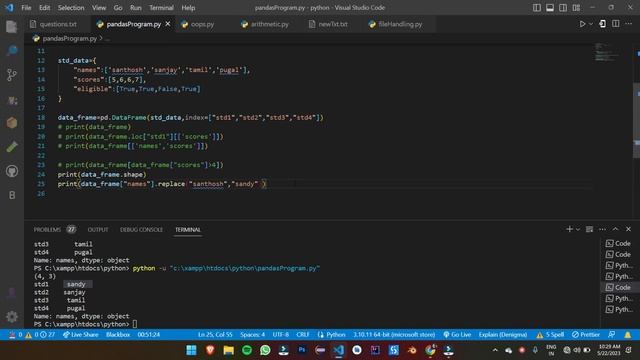The image size is (640, 360).
Task: Toggle bottom panel layout icon
Action: tap(550, 8)
